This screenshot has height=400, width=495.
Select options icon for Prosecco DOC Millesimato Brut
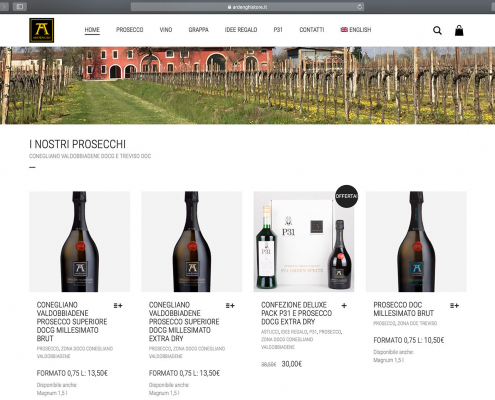pos(455,305)
